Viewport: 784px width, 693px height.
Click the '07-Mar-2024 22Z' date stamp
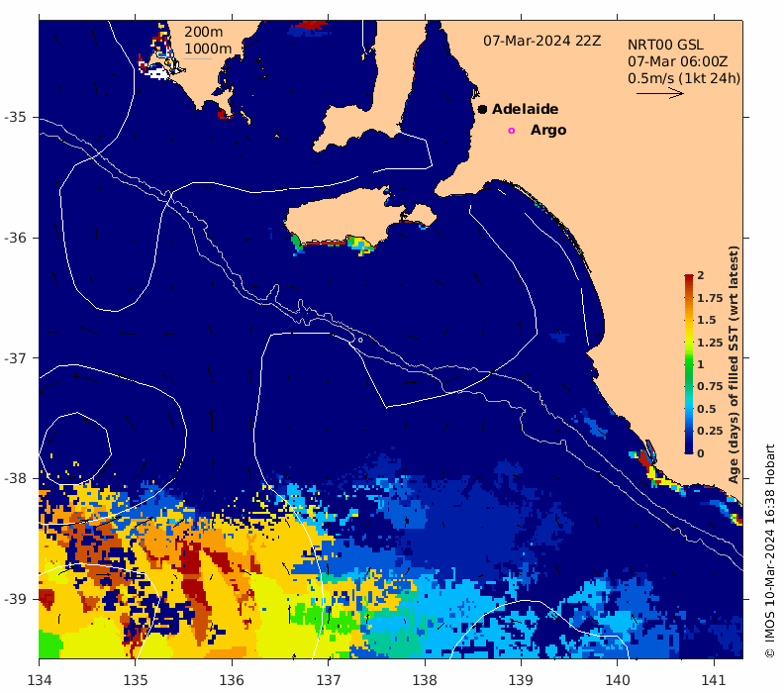pos(541,41)
